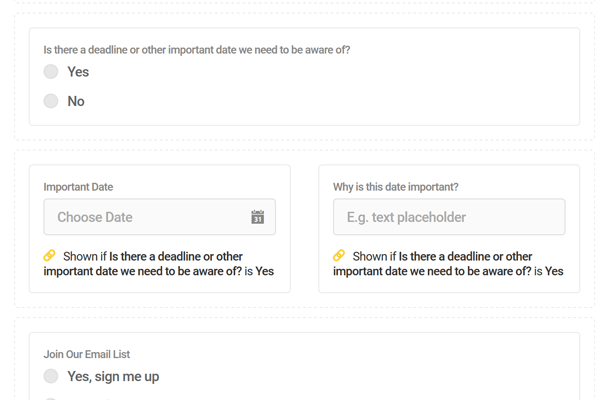600x400 pixels.
Task: Click the 'Why is this date important?' text field
Action: point(449,217)
